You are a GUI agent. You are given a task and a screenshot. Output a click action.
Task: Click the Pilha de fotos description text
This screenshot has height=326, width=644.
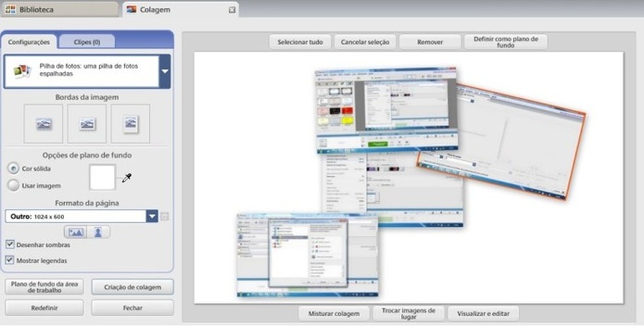89,70
